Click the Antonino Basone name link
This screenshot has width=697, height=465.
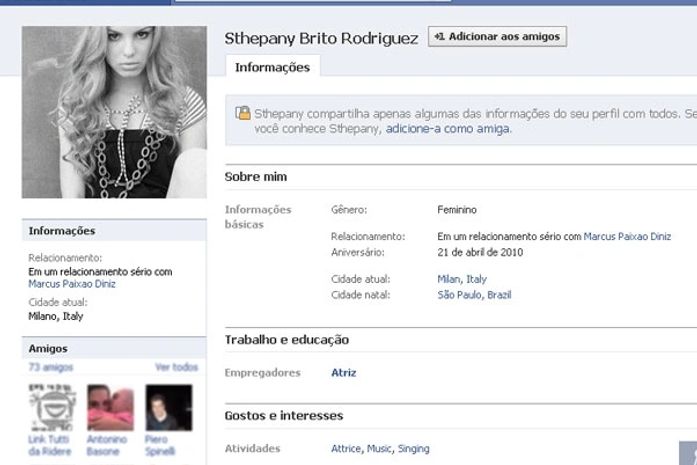pyautogui.click(x=107, y=445)
